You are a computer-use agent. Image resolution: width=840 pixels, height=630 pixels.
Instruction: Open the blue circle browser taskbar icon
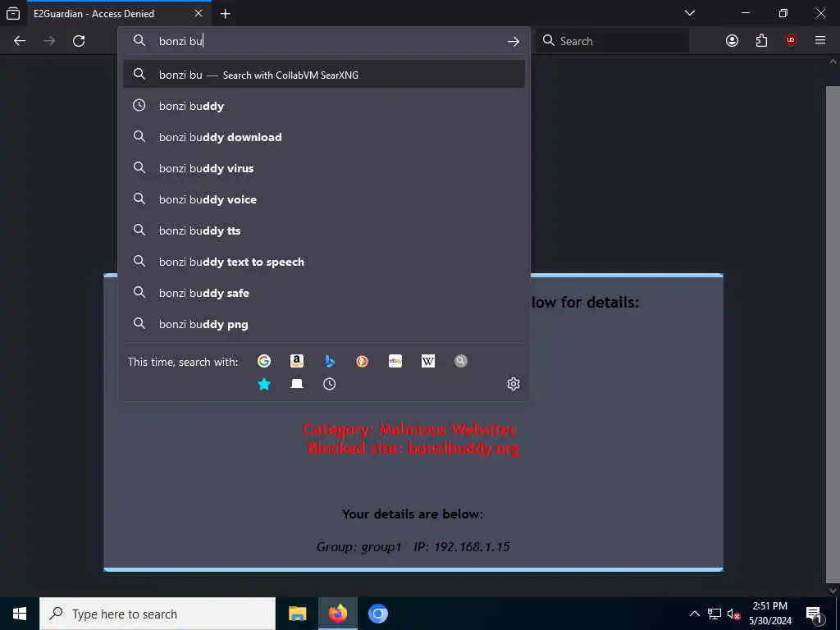click(x=378, y=614)
